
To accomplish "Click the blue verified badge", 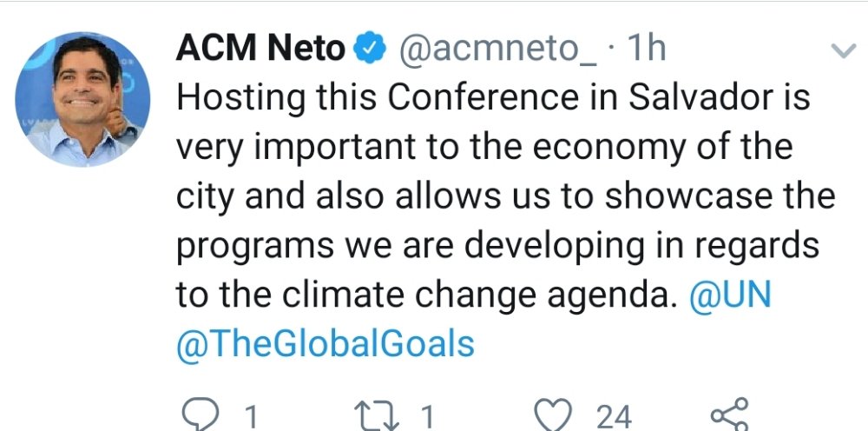I will 372,50.
